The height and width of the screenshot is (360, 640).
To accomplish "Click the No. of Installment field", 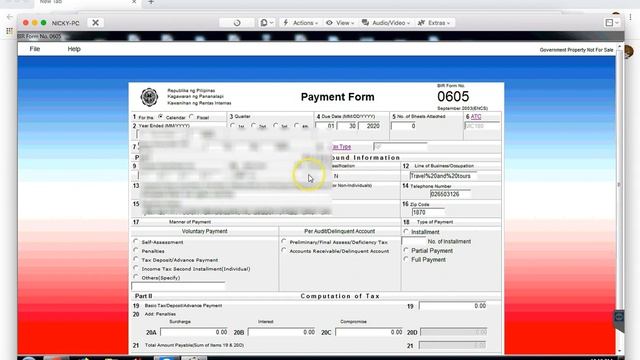I will point(413,241).
